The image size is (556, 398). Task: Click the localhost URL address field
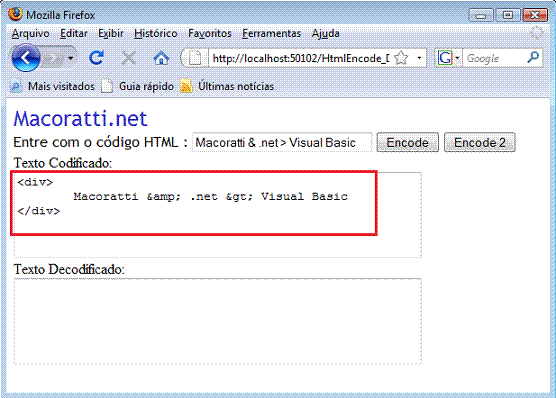coord(301,58)
